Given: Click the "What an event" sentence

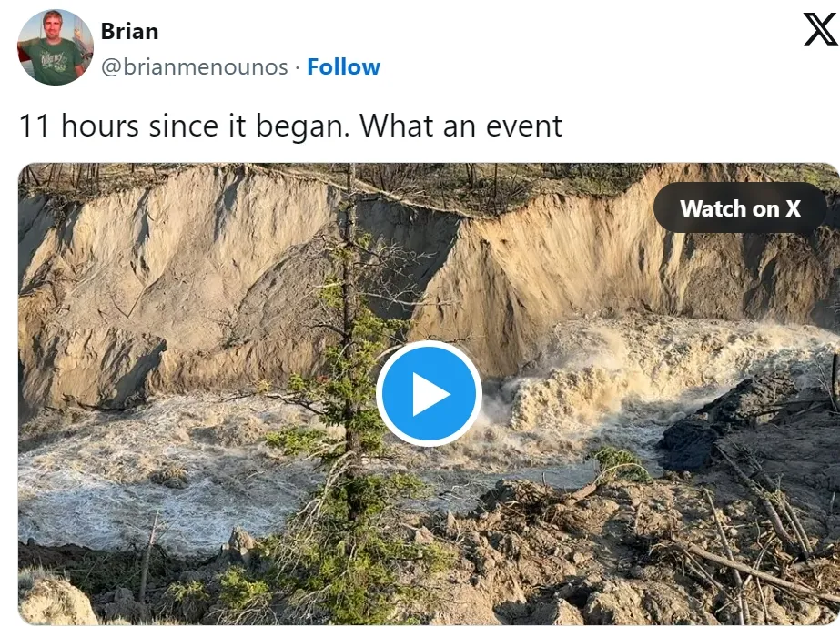Looking at the screenshot, I should pyautogui.click(x=460, y=126).
